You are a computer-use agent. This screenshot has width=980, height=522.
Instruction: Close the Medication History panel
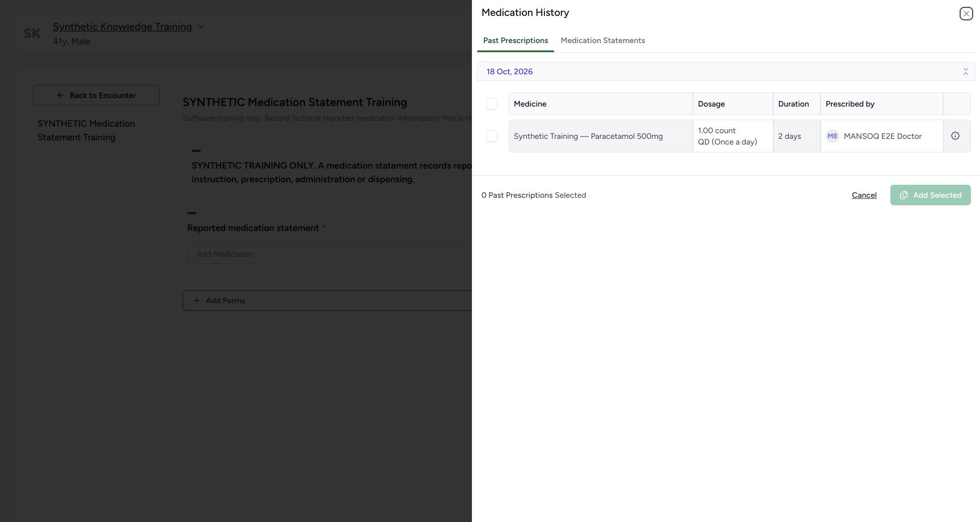click(966, 14)
